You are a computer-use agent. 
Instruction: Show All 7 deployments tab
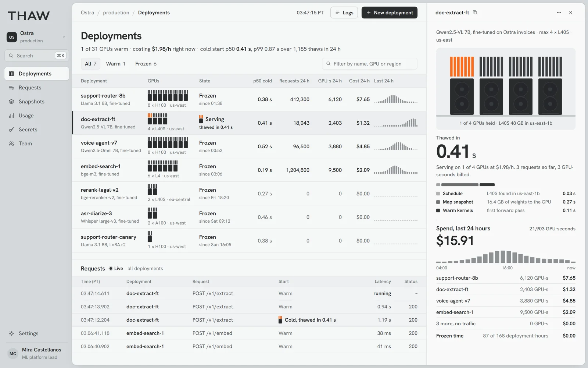point(91,64)
